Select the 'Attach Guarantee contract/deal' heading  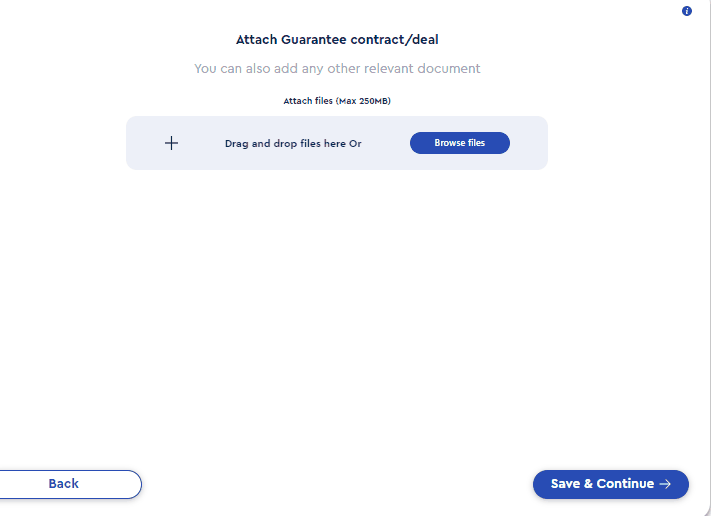click(337, 40)
